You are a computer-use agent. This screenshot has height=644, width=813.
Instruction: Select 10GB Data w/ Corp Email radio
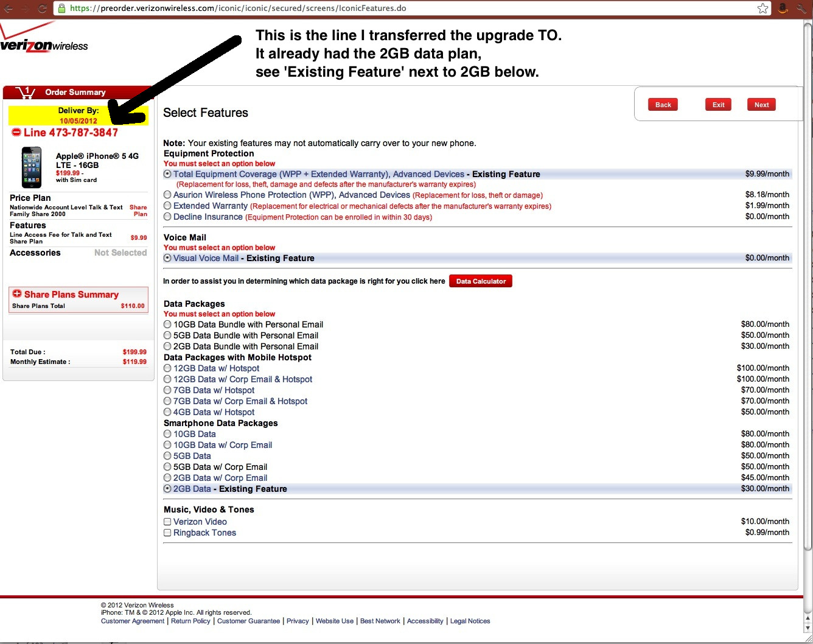[x=167, y=445]
